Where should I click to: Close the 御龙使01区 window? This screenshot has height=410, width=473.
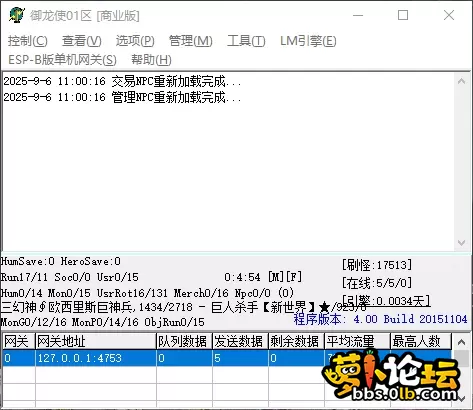coord(449,15)
